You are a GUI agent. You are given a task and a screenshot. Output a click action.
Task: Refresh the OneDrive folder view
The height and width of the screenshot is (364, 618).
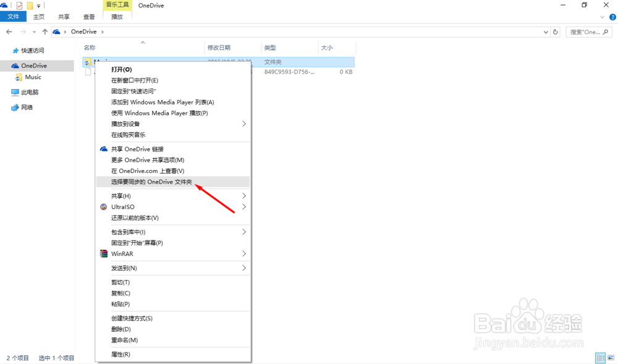[556, 32]
